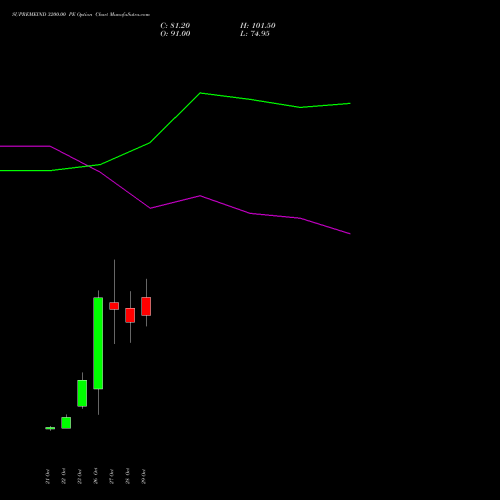
Task: Click the green candle for 22 Oct
Action: (x=66, y=423)
